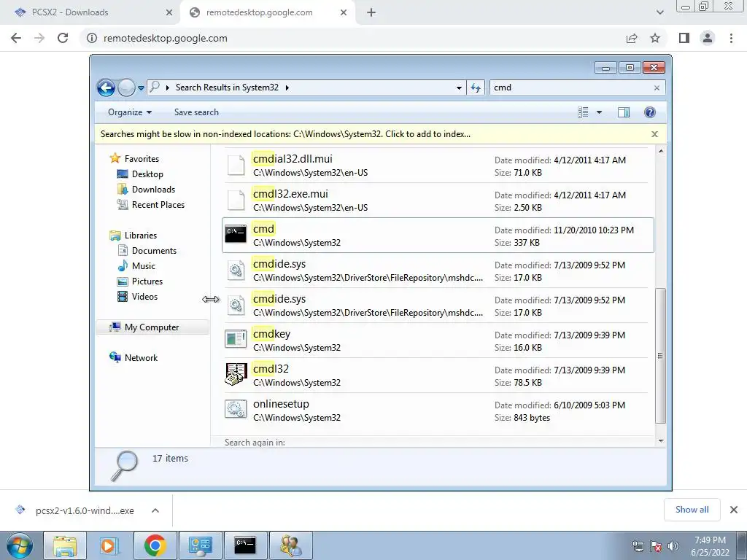Expand pcsx2 download options chevron
The height and width of the screenshot is (560, 747).
point(155,510)
